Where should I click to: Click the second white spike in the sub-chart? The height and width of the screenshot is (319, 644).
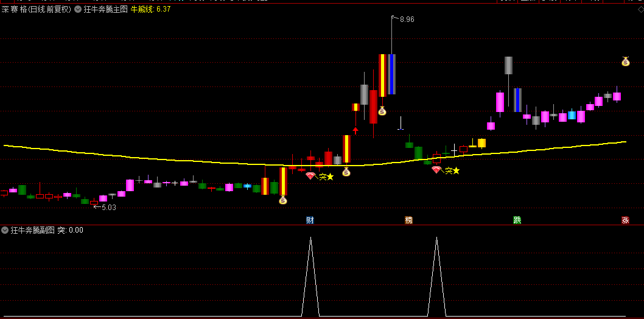[x=436, y=276]
